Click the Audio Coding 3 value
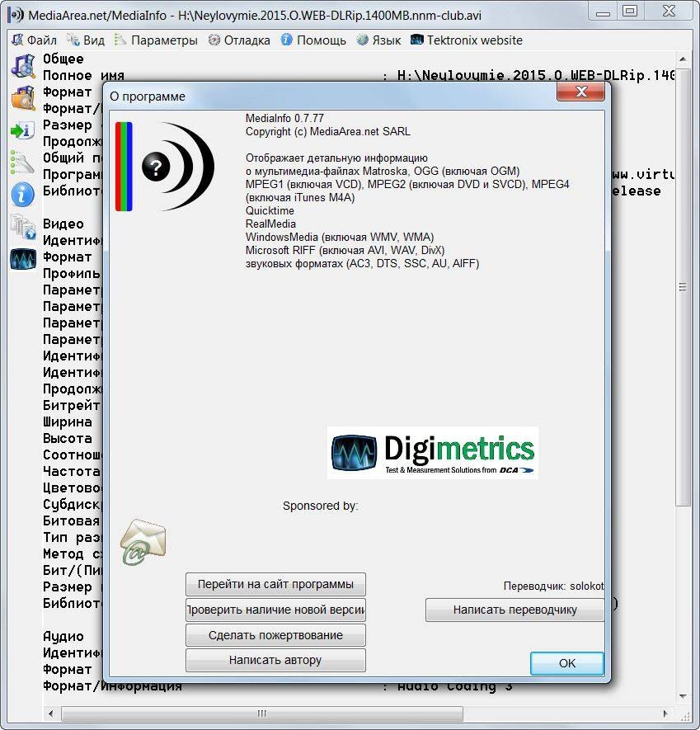 455,686
